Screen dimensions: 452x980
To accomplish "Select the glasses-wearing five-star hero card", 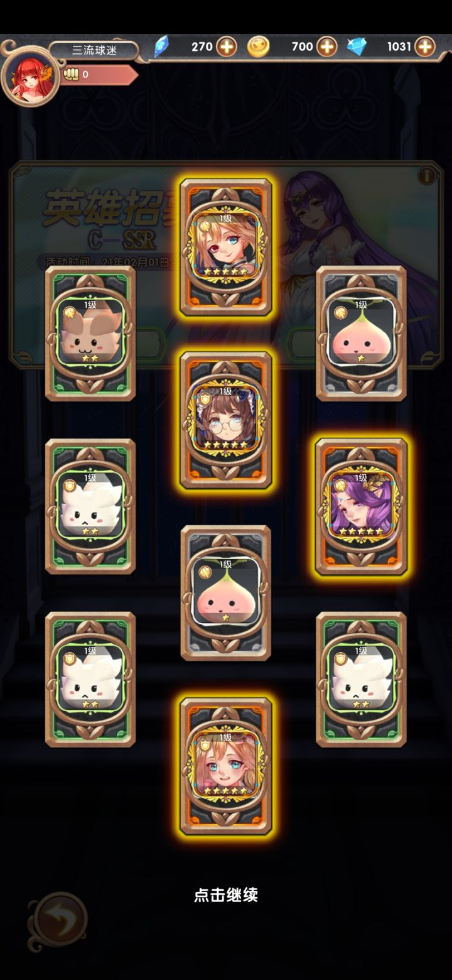I will tap(226, 420).
